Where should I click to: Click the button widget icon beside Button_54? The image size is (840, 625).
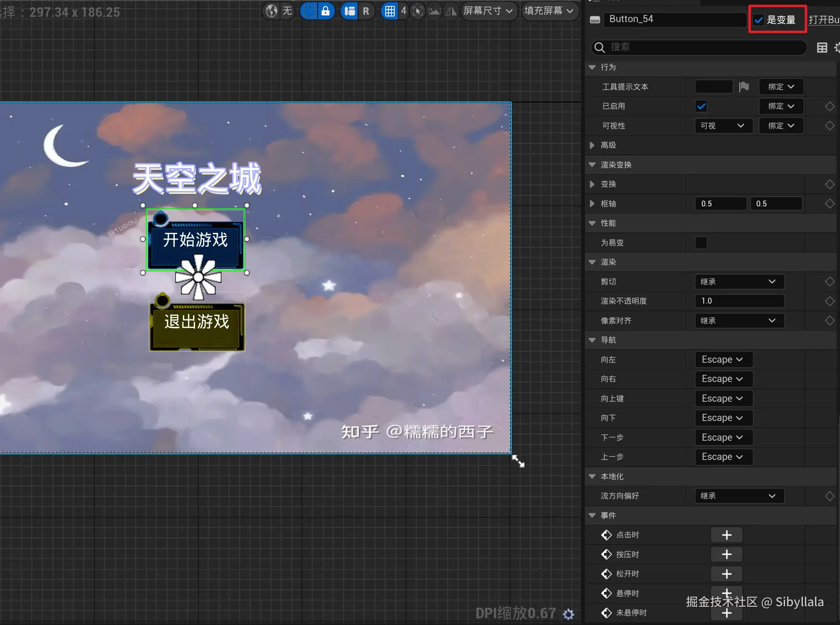click(x=595, y=20)
